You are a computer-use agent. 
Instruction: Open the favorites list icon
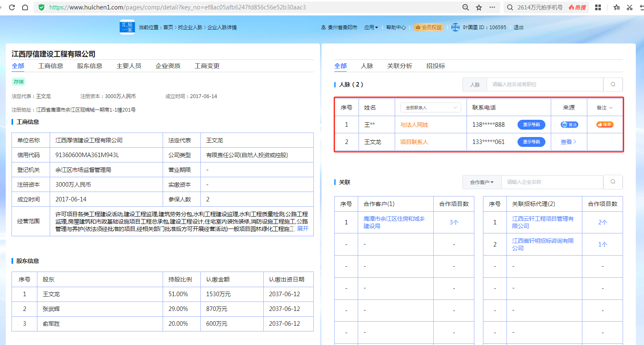(x=616, y=7)
